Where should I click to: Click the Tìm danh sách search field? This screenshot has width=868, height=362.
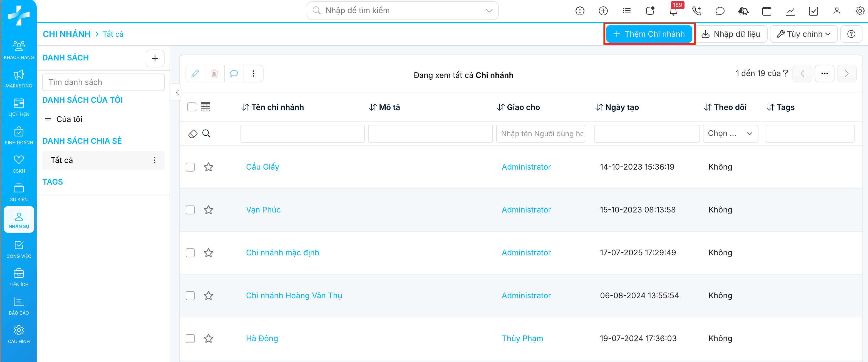103,82
